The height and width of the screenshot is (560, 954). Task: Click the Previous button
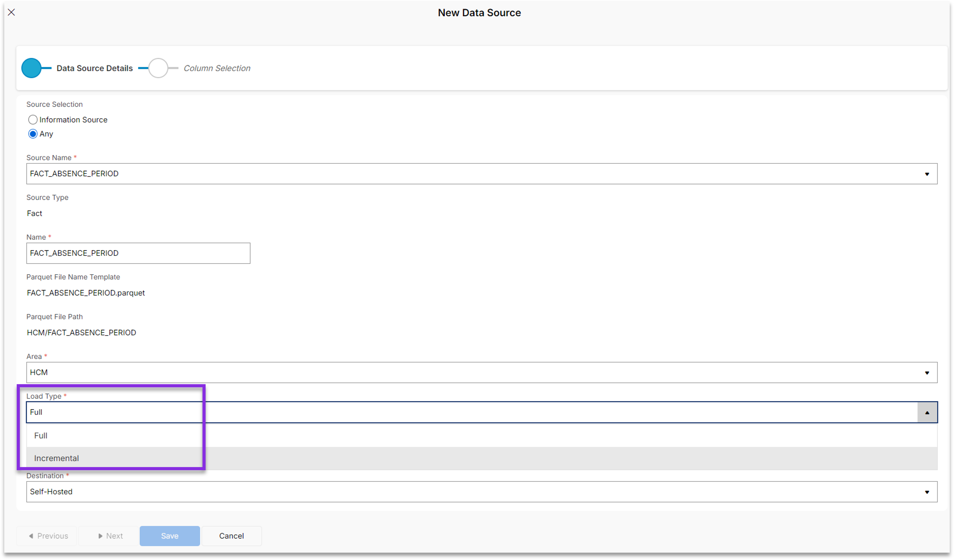[47, 536]
